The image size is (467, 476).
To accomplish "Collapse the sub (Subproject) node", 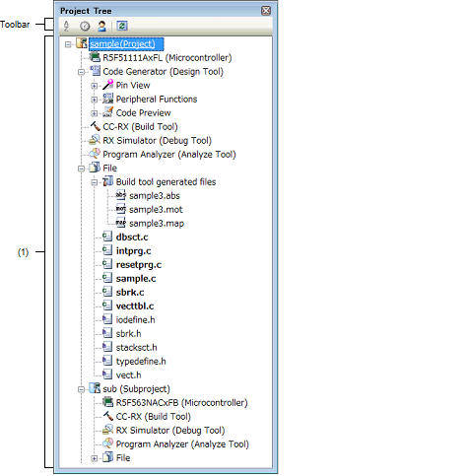I will pyautogui.click(x=81, y=389).
